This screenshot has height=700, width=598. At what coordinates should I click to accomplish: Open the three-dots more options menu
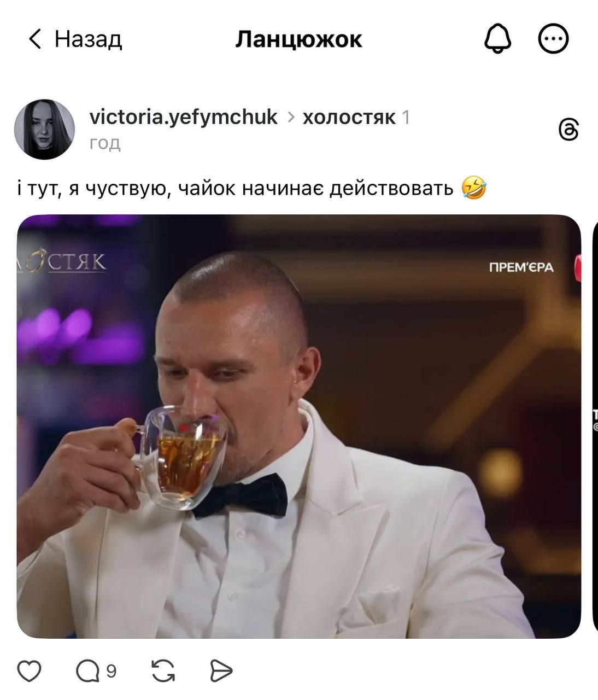(554, 39)
